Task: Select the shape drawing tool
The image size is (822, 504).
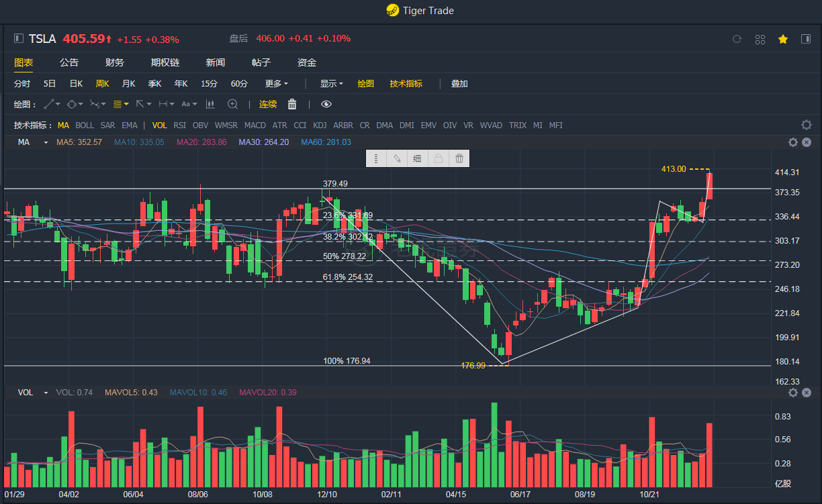Action: 72,104
